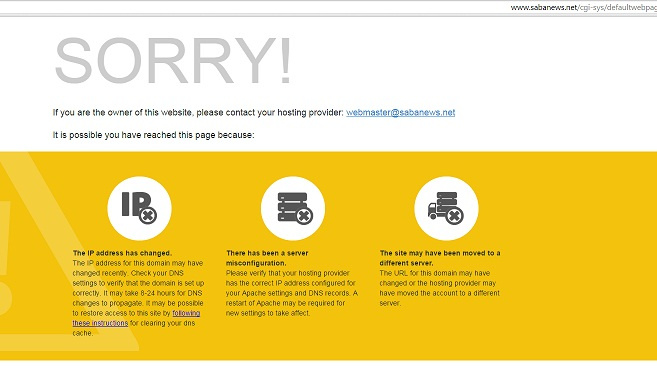657x376 pixels.
Task: Click the 'Check your DNS settings' paragraph
Action: pyautogui.click(x=138, y=298)
